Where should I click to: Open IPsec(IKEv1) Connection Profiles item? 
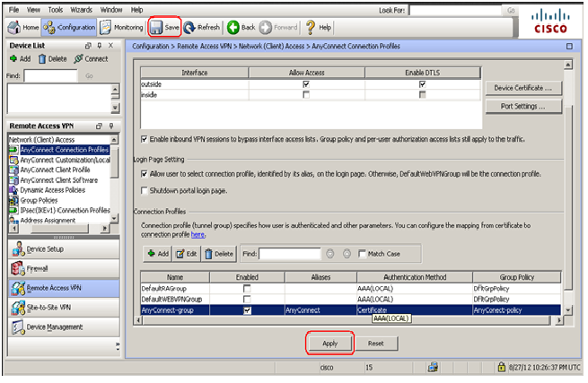(x=65, y=210)
